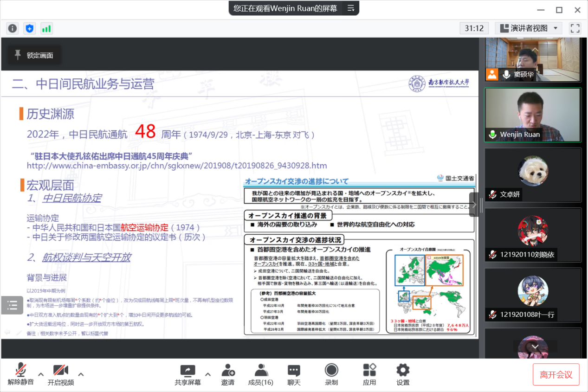
Task: Expand the share screen options arrow
Action: click(x=208, y=374)
